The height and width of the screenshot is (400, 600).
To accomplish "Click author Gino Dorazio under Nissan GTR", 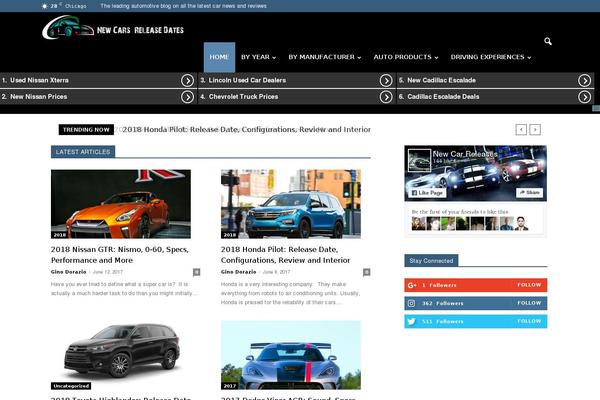I will [68, 272].
